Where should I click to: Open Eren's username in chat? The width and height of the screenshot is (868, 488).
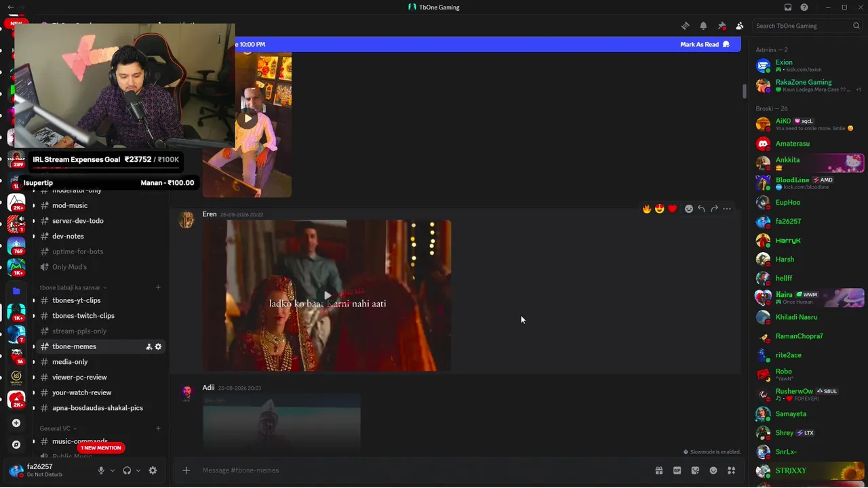coord(210,214)
